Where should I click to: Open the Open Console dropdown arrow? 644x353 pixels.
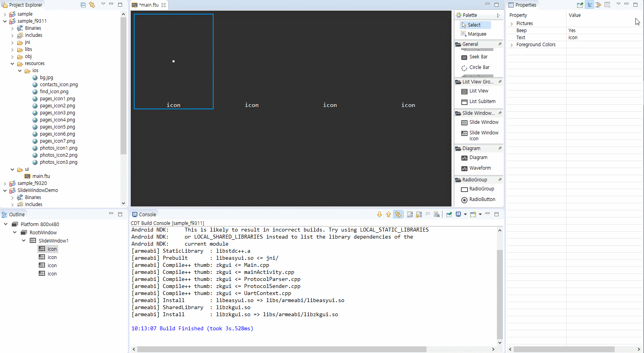pyautogui.click(x=480, y=214)
